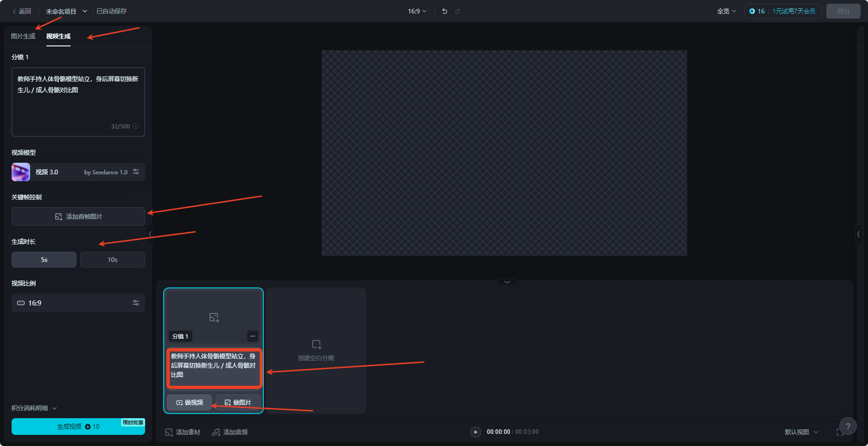Image resolution: width=868 pixels, height=446 pixels.
Task: Open the 分镜 1 three-dot menu
Action: point(253,336)
